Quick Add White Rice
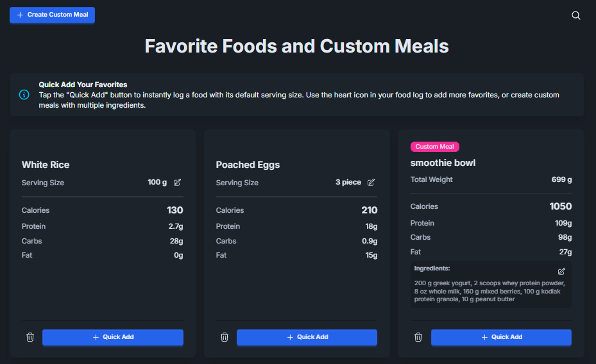This screenshot has width=596, height=364. [x=113, y=337]
